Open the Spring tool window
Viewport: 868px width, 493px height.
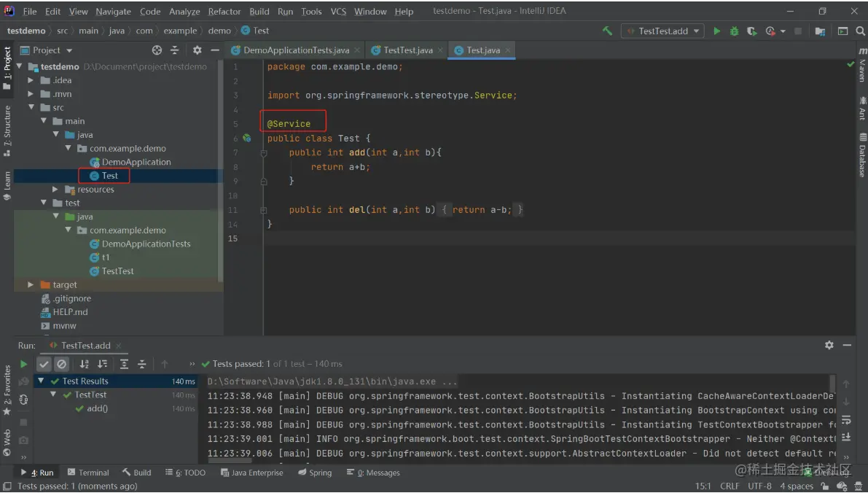click(315, 473)
